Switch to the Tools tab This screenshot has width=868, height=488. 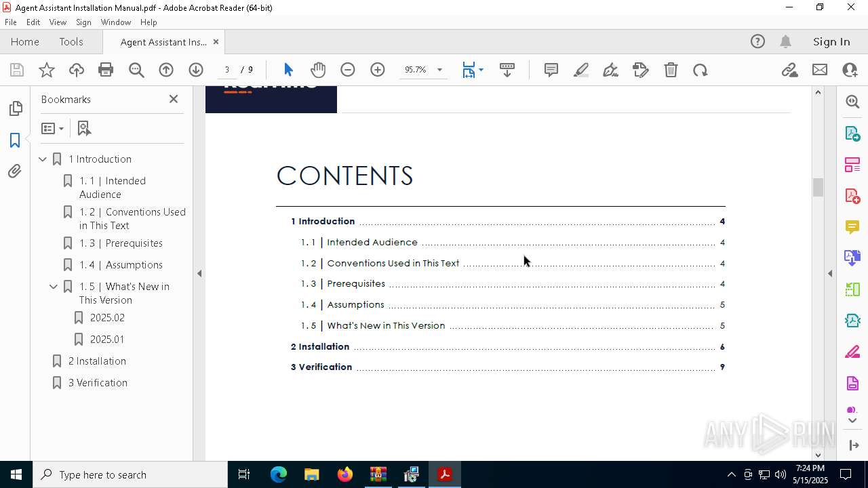coord(71,41)
